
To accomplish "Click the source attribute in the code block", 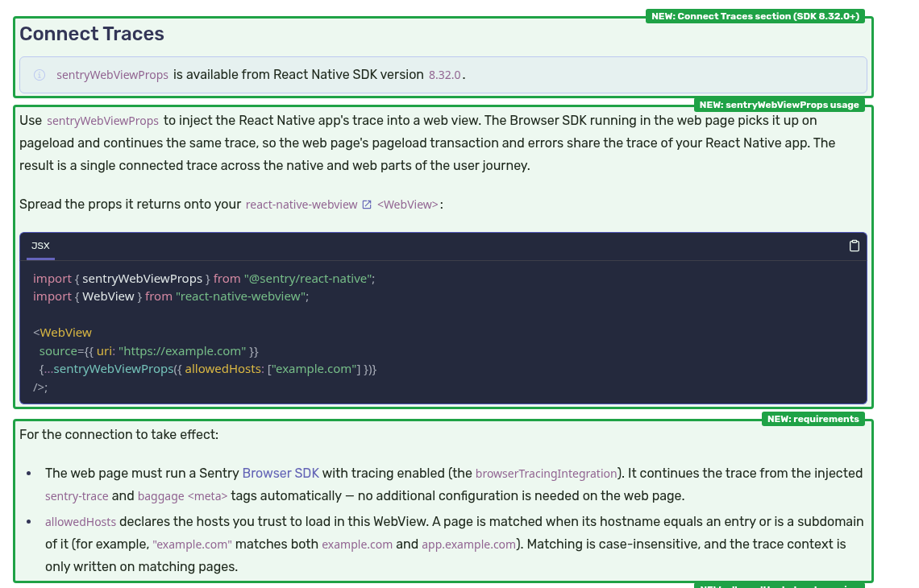I will [x=58, y=351].
